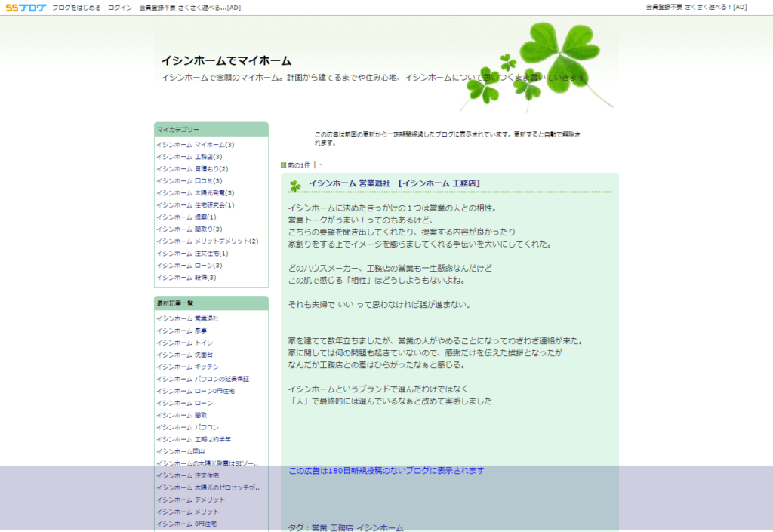Open recent article イシンホーム 太陽光のゼロセッチが..

pyautogui.click(x=208, y=487)
